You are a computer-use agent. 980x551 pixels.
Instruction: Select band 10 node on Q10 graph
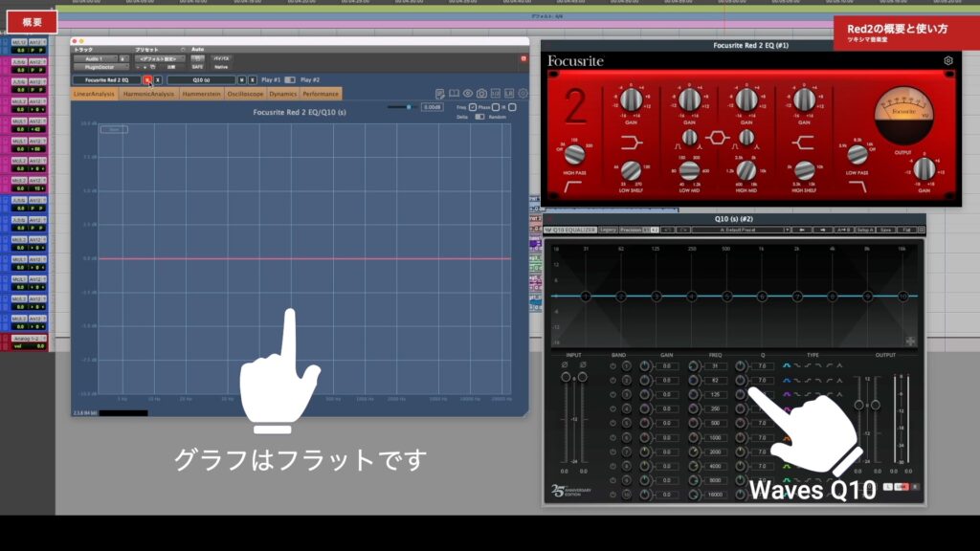coord(902,297)
